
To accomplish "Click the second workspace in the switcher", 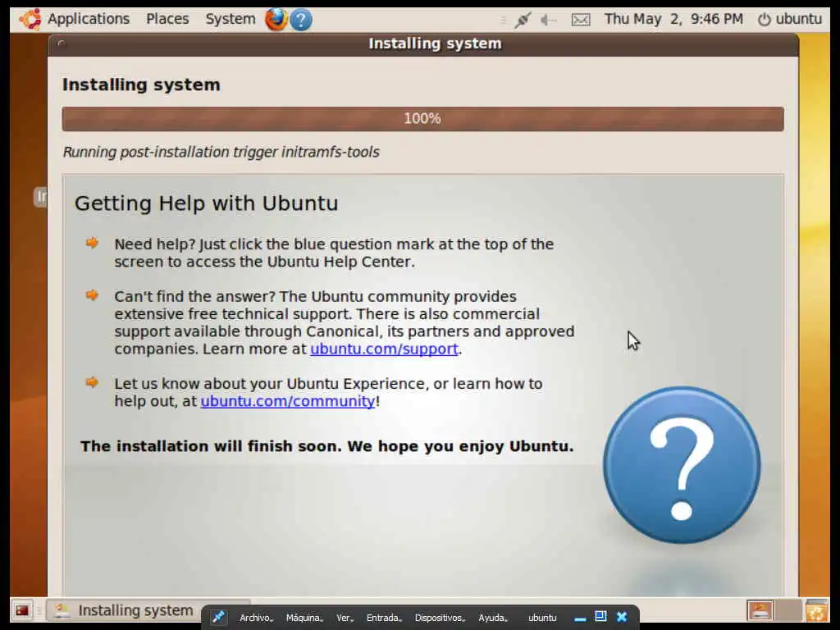I will [x=788, y=610].
